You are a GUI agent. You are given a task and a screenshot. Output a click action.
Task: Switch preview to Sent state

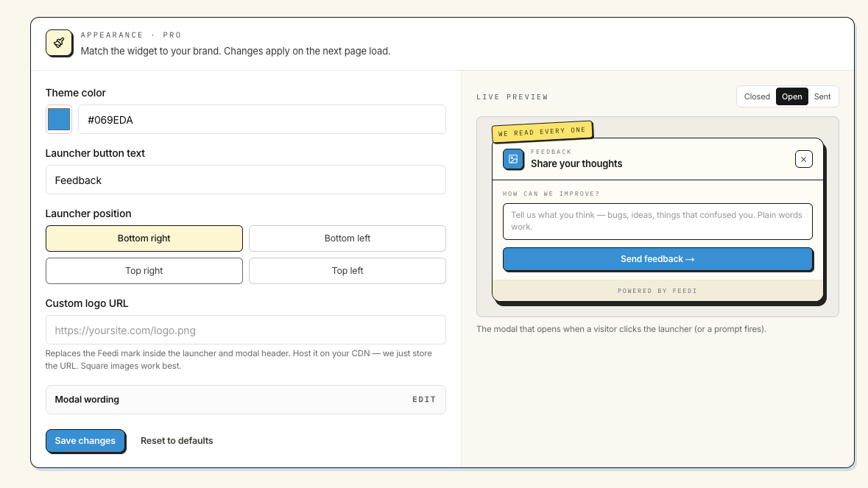point(822,97)
